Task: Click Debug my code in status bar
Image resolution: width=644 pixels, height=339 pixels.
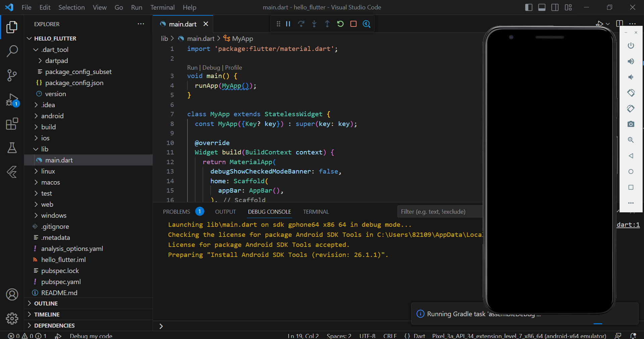Action: [91, 336]
